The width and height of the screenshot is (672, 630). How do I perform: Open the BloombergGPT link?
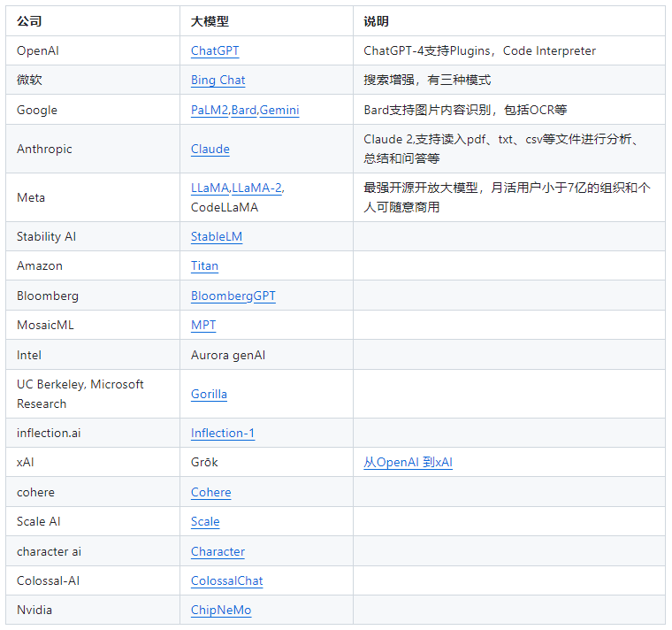(x=233, y=296)
